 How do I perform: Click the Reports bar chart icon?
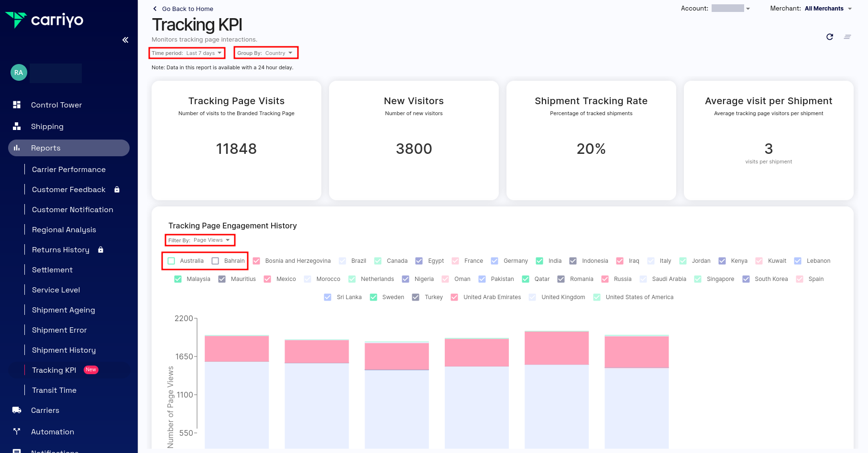pos(17,148)
